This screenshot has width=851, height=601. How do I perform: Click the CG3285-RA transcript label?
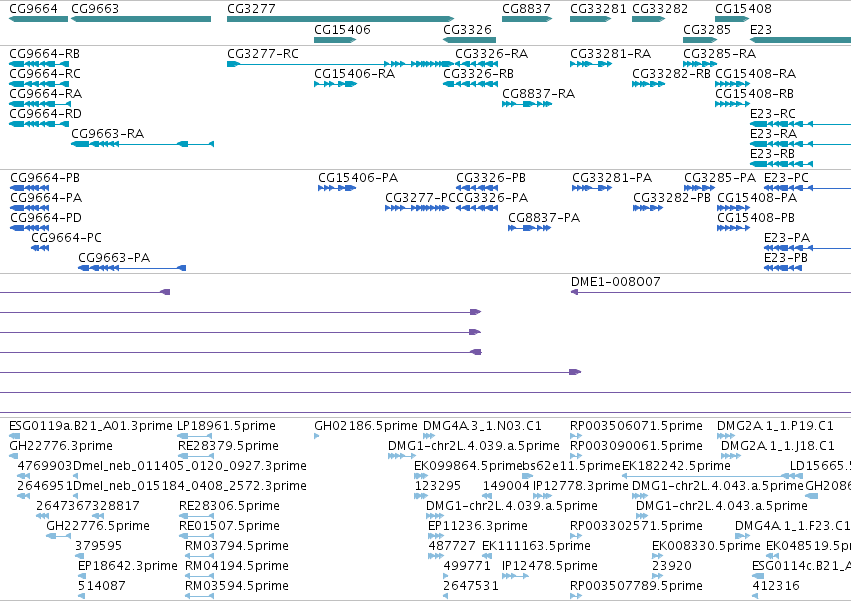719,54
